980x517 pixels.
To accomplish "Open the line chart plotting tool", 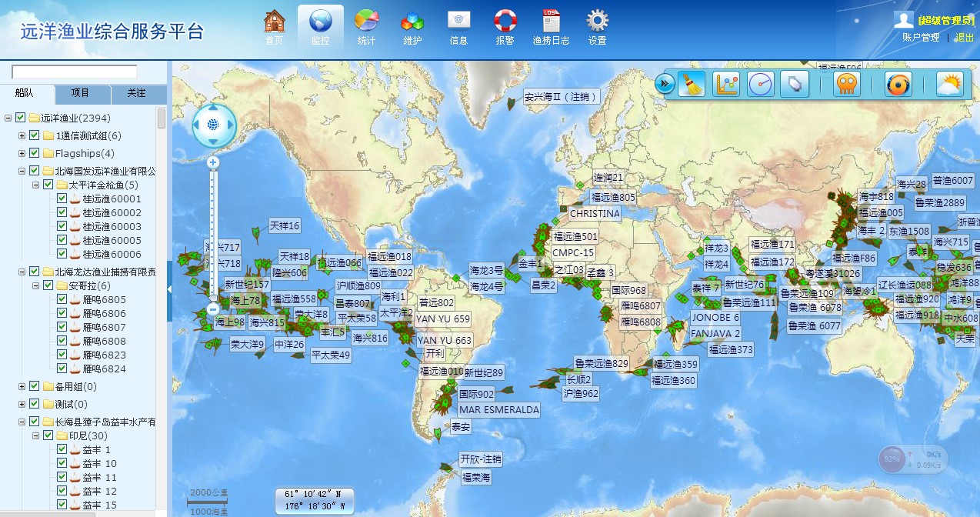I will [725, 84].
